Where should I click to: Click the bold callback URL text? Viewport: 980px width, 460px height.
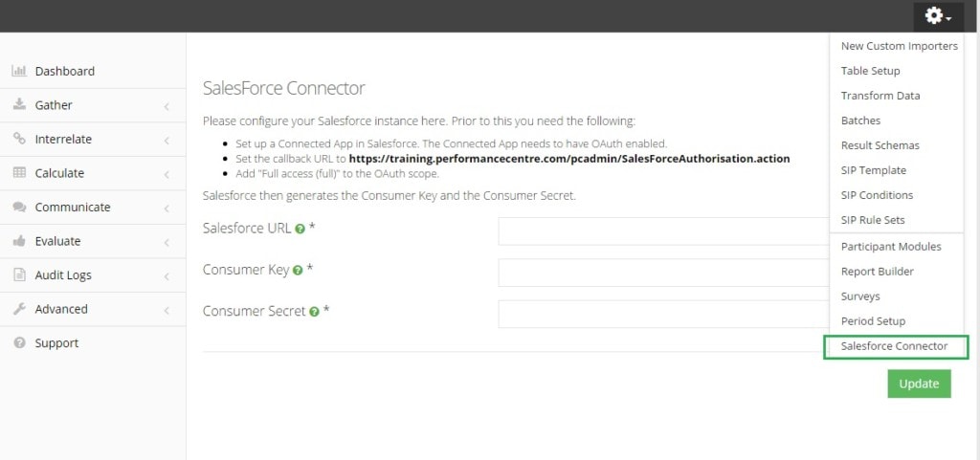[x=569, y=159]
